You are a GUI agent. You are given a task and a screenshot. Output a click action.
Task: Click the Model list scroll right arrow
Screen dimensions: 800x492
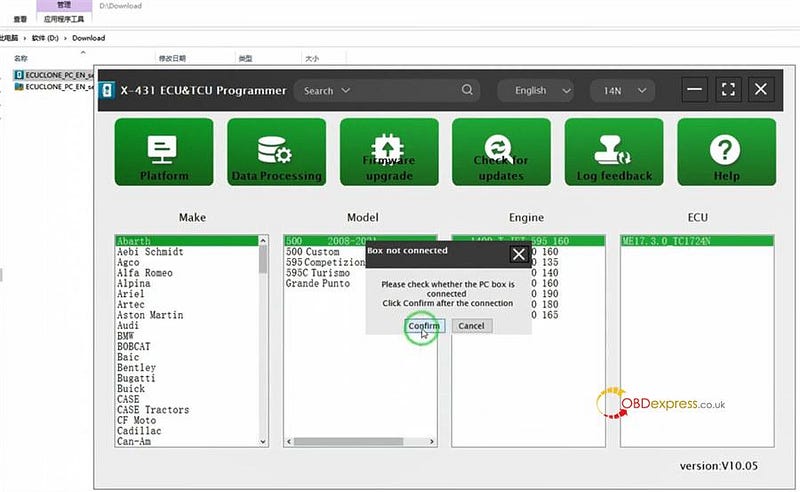click(x=432, y=441)
